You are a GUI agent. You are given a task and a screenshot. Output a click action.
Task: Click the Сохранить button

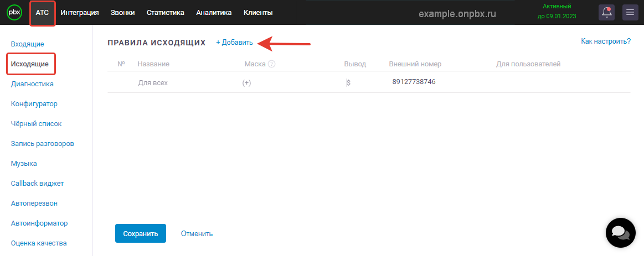(x=141, y=233)
